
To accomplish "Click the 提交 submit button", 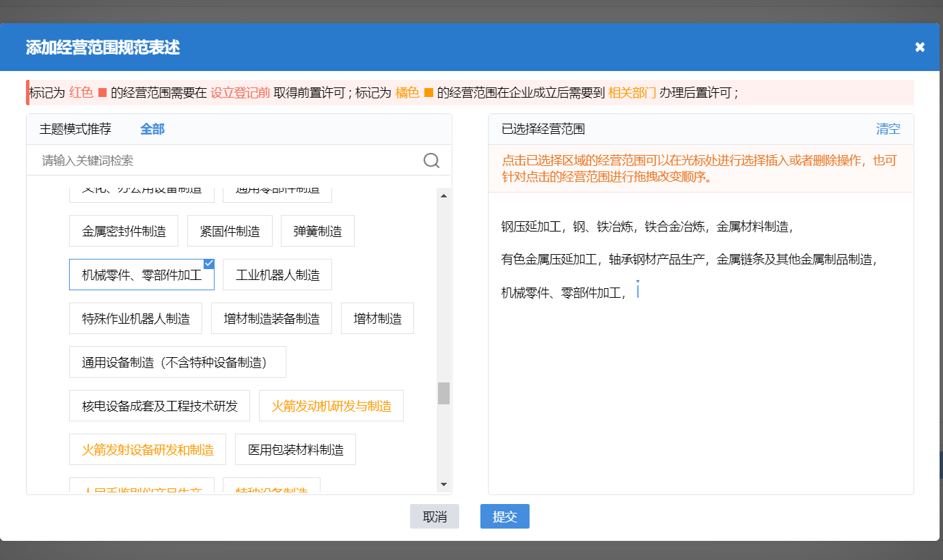I will [x=504, y=516].
